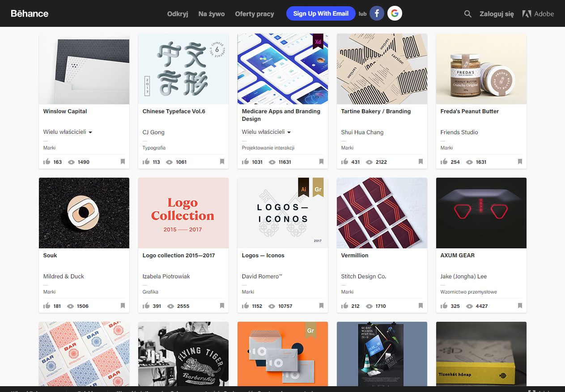Open Stitch Design Co. profile
Image resolution: width=565 pixels, height=392 pixels.
pos(364,276)
